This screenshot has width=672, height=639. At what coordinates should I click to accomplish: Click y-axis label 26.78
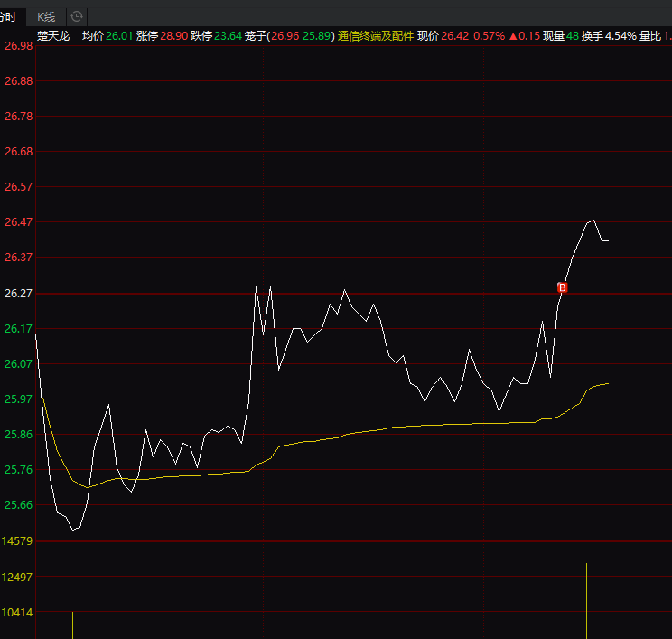18,117
